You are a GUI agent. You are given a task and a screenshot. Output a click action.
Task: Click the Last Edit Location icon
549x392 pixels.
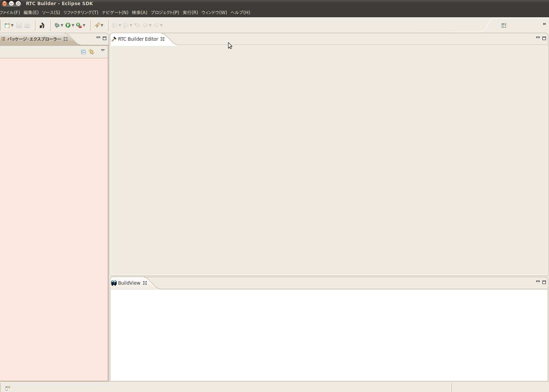pos(137,25)
